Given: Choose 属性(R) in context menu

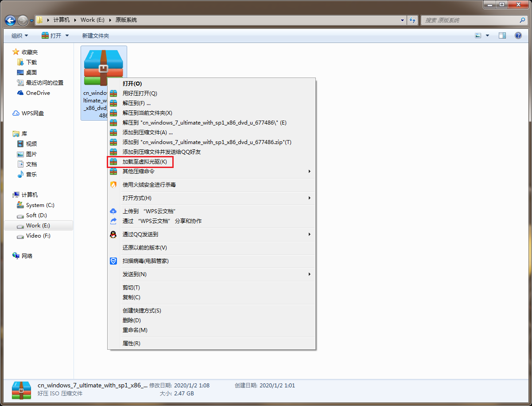Looking at the screenshot, I should tap(212, 343).
